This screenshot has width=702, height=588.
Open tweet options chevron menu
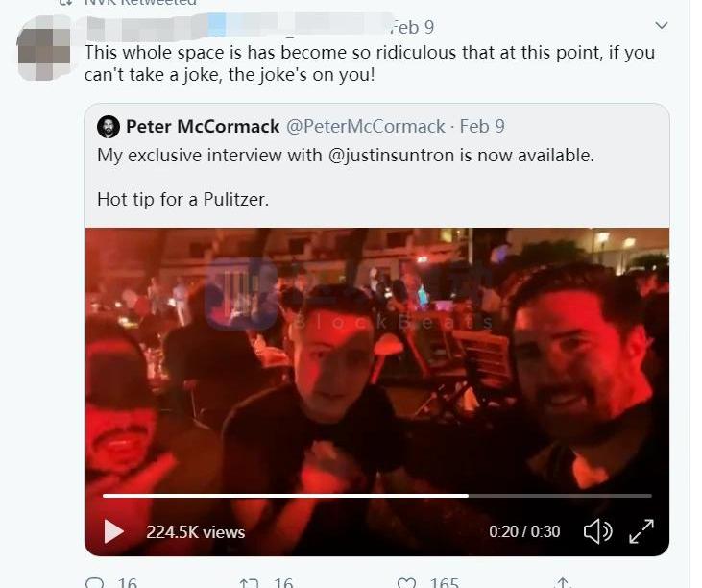tap(661, 25)
